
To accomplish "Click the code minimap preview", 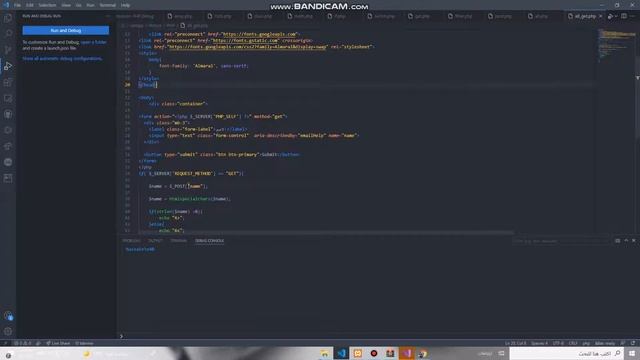I will [616, 45].
